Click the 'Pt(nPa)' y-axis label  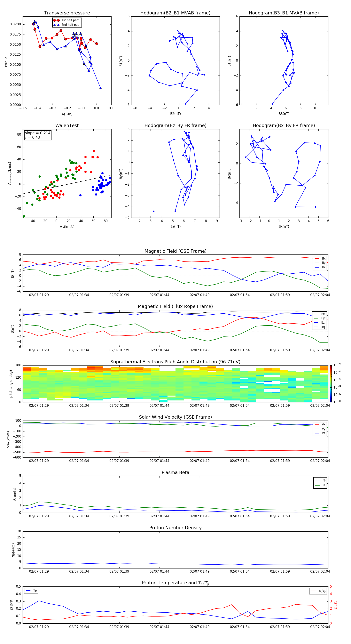(x=6, y=61)
